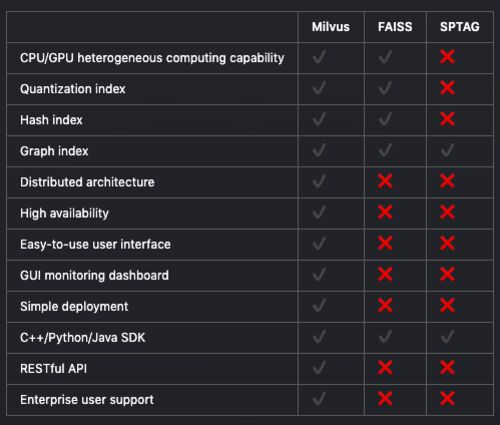The height and width of the screenshot is (425, 500).
Task: Click the SPTAG column header
Action: [x=460, y=27]
